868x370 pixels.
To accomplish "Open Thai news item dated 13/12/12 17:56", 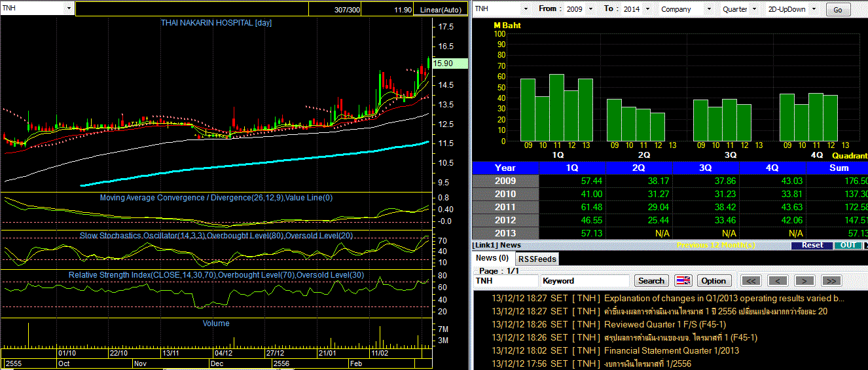I will 647,363.
